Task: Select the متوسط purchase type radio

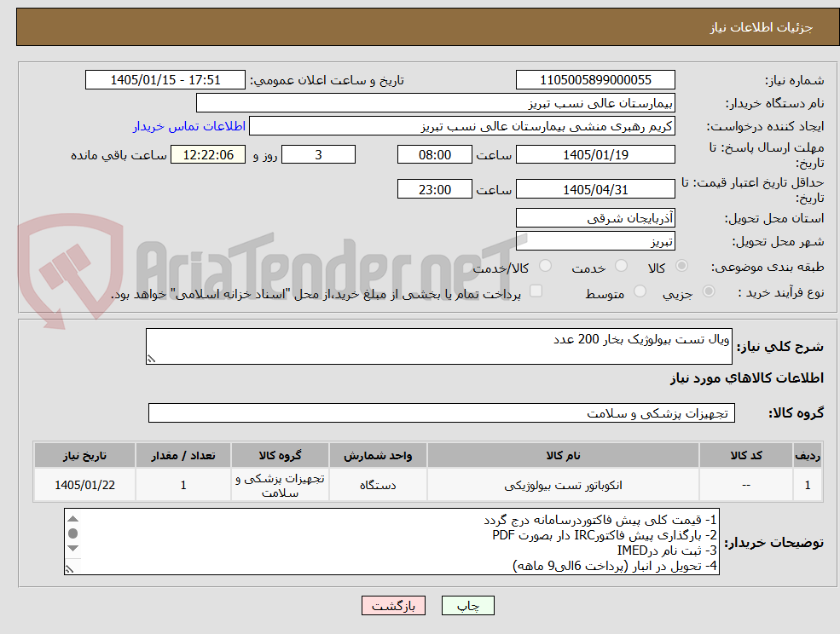Action: pyautogui.click(x=640, y=291)
